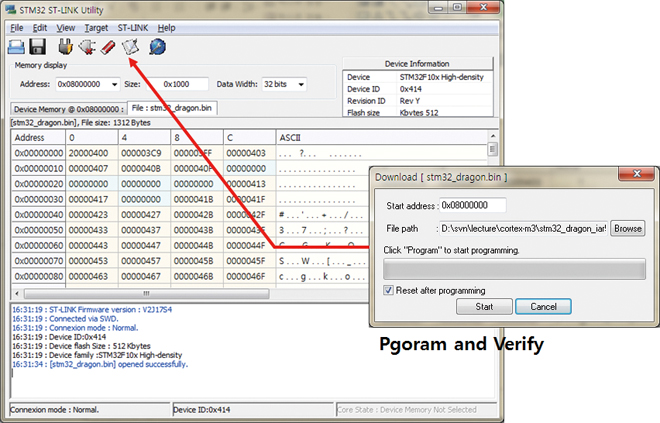This screenshot has height=423, width=660.
Task: Click the Connect to target plug icon
Action: pos(65,46)
